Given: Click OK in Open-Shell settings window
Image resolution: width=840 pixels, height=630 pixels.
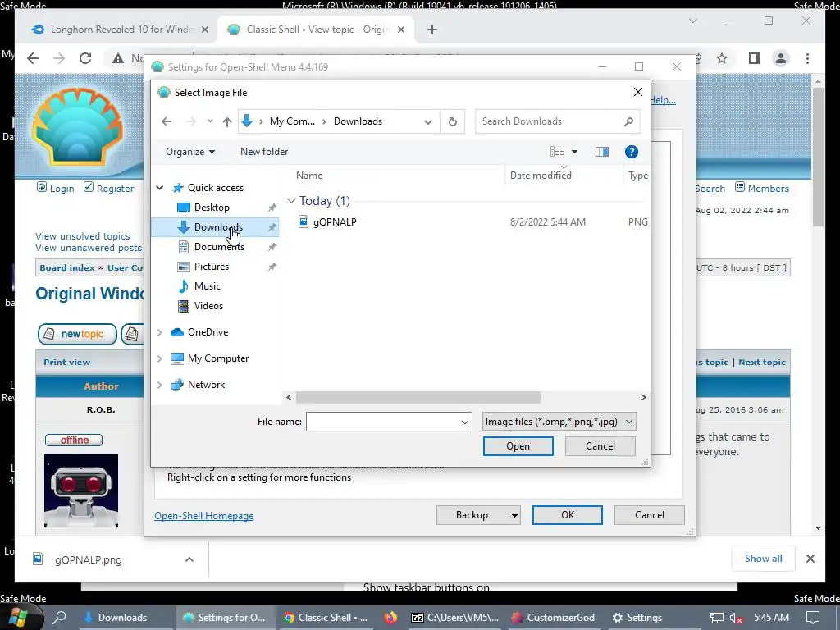Looking at the screenshot, I should point(568,515).
